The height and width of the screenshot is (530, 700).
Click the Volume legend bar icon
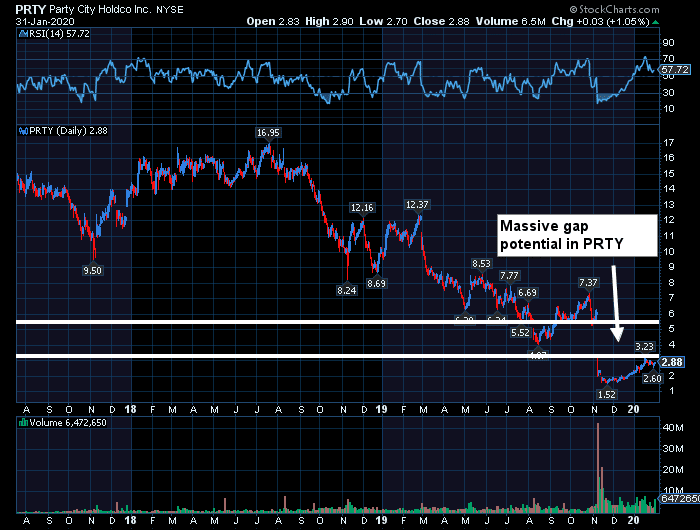(24, 422)
